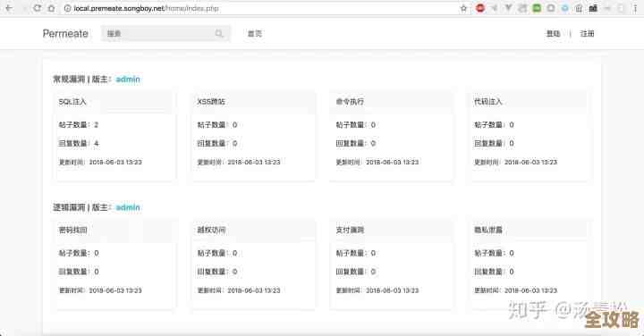This screenshot has height=336, width=644.
Task: Click the 逻辑漏洞 section heading
Action: [x=69, y=207]
